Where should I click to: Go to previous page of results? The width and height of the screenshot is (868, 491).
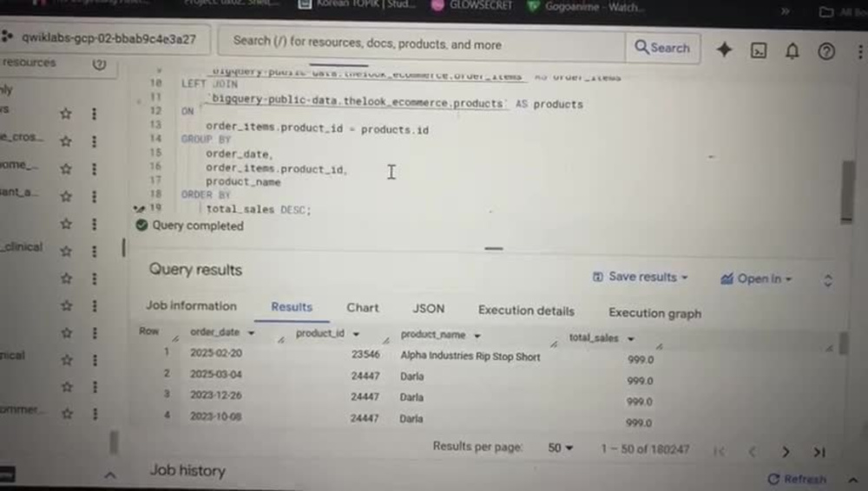[x=753, y=452]
